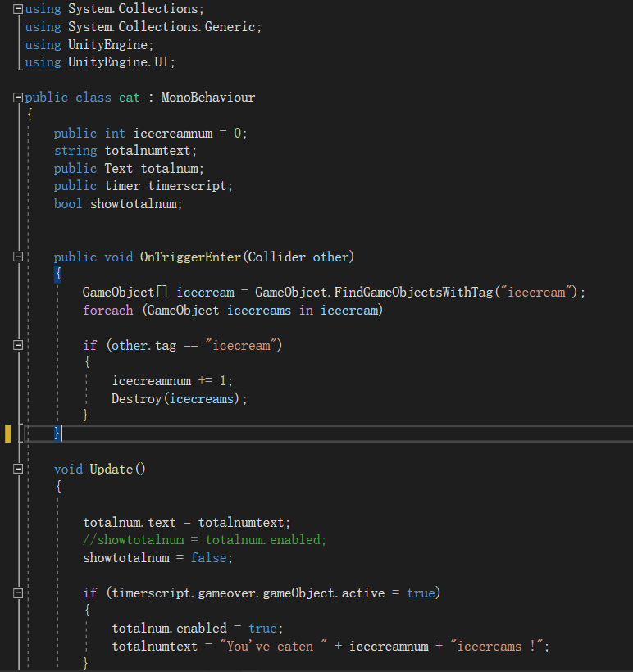Click the 'totalnum.text = totalnumtext;' line
Image resolution: width=633 pixels, height=672 pixels.
click(187, 523)
